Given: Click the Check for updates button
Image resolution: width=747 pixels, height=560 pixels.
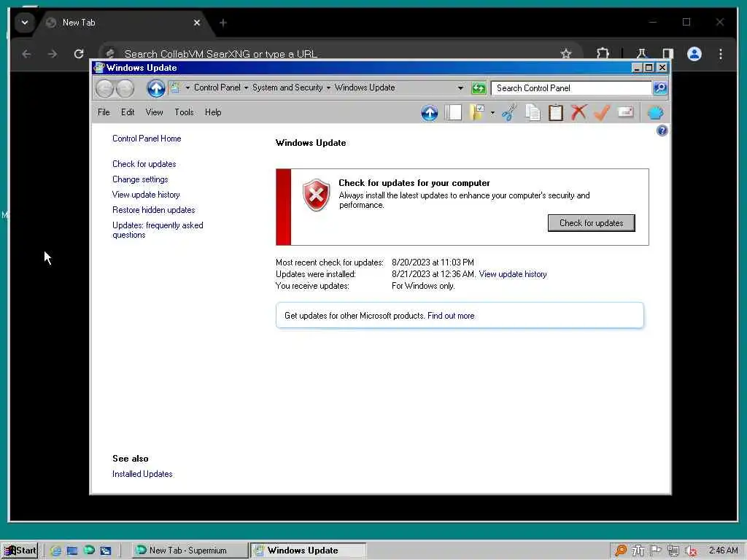Looking at the screenshot, I should (x=591, y=223).
